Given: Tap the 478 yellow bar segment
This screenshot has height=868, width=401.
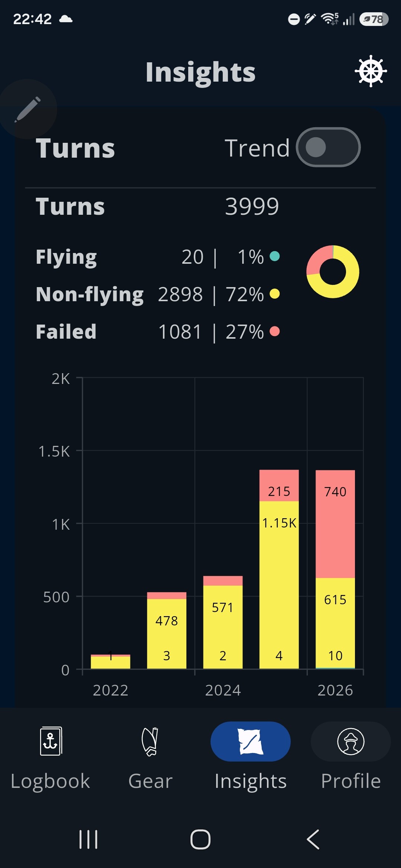Looking at the screenshot, I should tap(167, 634).
